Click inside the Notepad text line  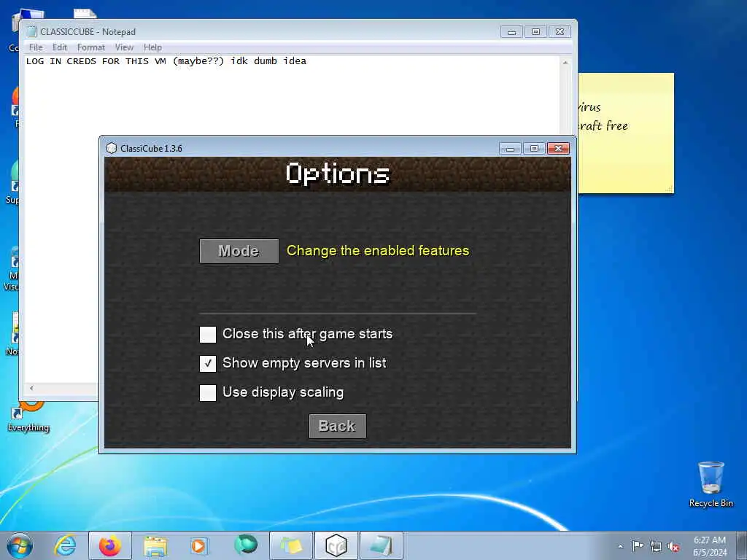pos(166,61)
